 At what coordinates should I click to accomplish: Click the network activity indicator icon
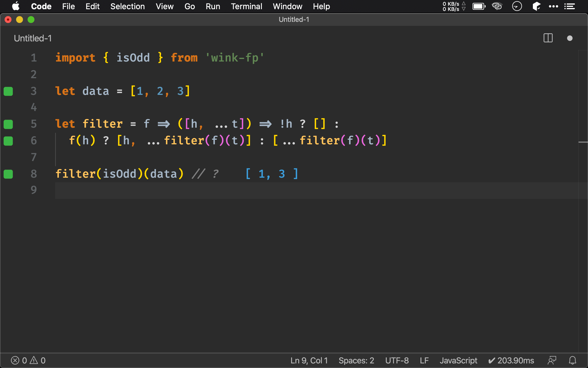pos(454,6)
